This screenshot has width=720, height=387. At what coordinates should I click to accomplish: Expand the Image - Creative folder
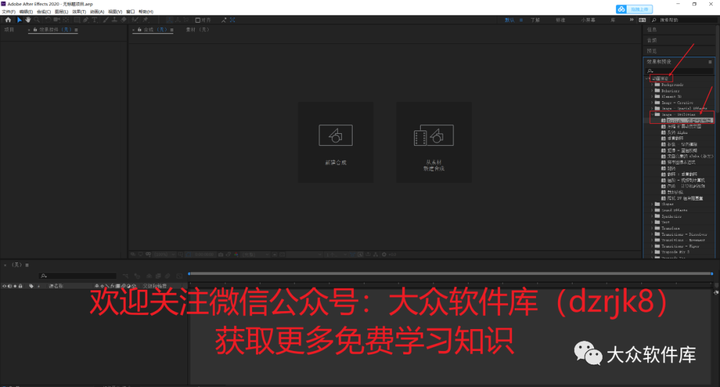[652, 102]
